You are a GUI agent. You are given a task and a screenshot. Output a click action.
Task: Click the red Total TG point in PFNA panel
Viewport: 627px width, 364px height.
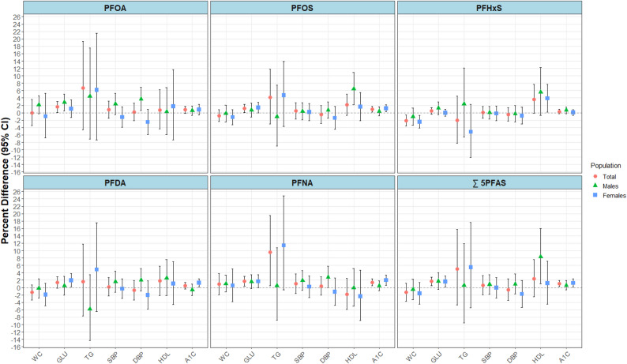(x=270, y=252)
